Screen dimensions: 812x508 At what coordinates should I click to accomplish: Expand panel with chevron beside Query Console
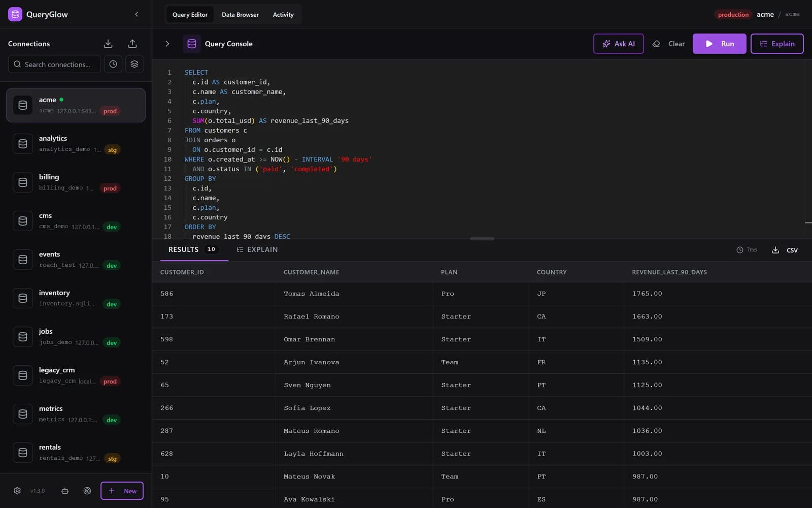[167, 44]
